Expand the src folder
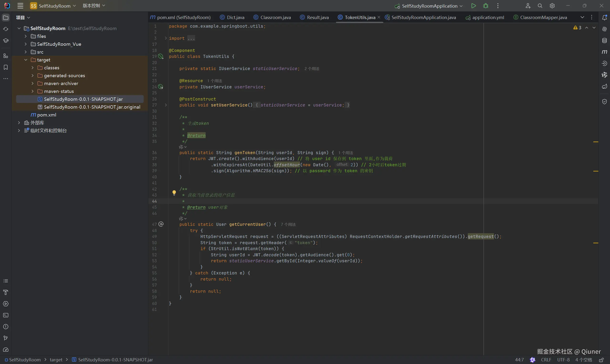610x364 pixels. [x=25, y=52]
